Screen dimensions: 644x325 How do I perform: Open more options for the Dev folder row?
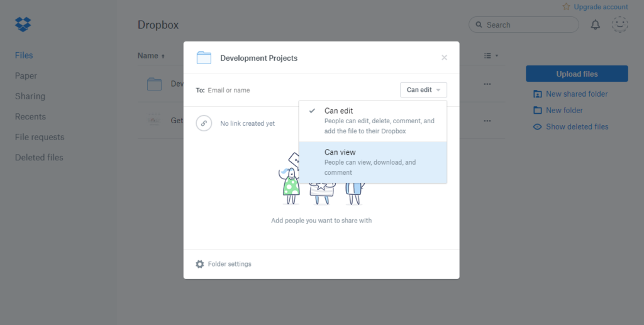(x=487, y=84)
